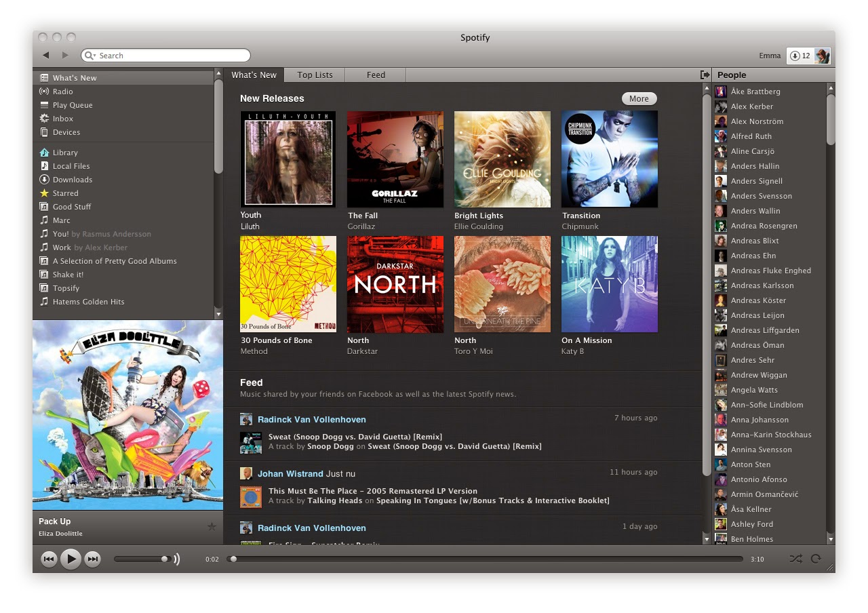Go back with the left arrow
The height and width of the screenshot is (613, 868).
(x=46, y=56)
